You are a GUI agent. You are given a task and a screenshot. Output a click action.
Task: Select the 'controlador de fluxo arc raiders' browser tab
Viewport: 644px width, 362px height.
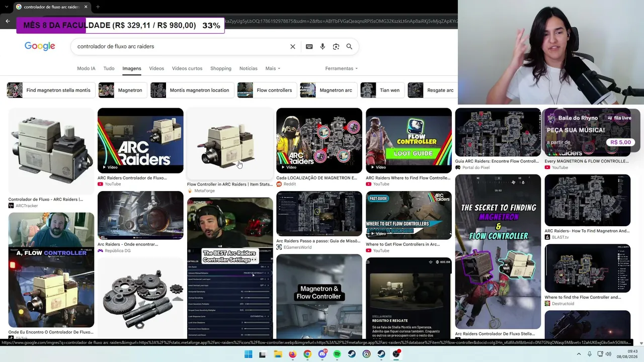pyautogui.click(x=52, y=7)
